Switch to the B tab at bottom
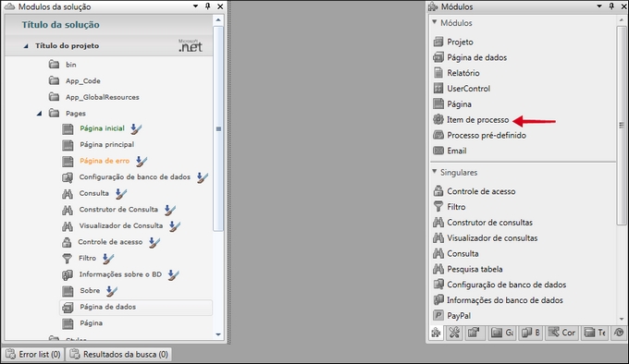Image resolution: width=629 pixels, height=364 pixels. pyautogui.click(x=531, y=333)
